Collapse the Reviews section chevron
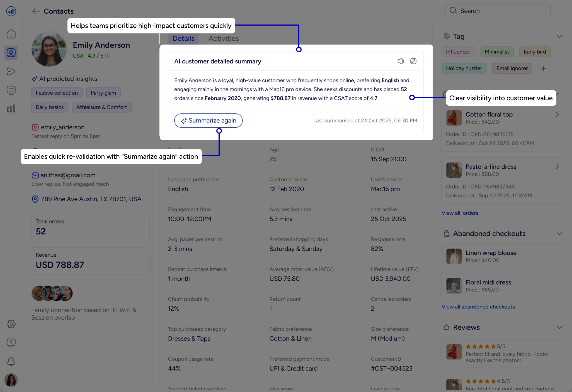 coord(559,327)
